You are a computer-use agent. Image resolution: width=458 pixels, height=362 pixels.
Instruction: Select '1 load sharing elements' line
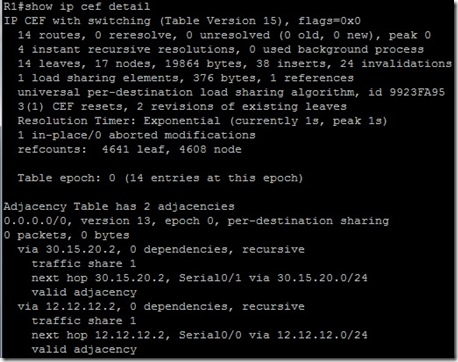pyautogui.click(x=186, y=78)
